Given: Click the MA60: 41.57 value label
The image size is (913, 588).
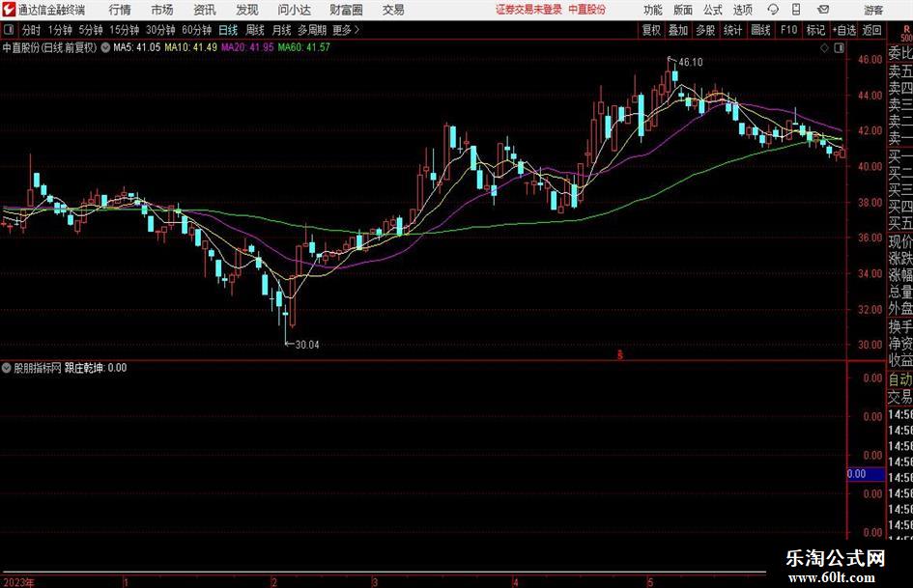Looking at the screenshot, I should click(304, 47).
